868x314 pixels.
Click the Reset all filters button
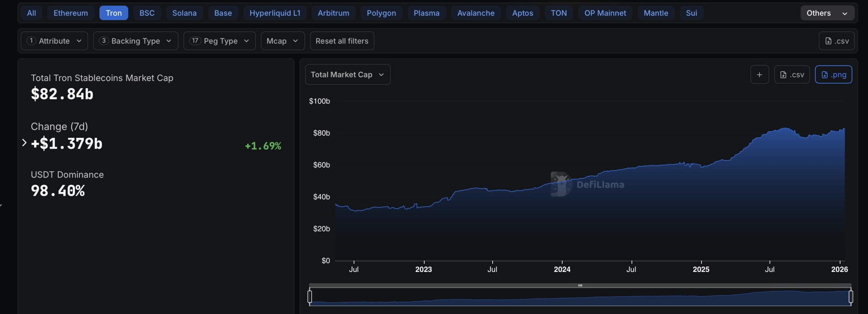click(342, 41)
